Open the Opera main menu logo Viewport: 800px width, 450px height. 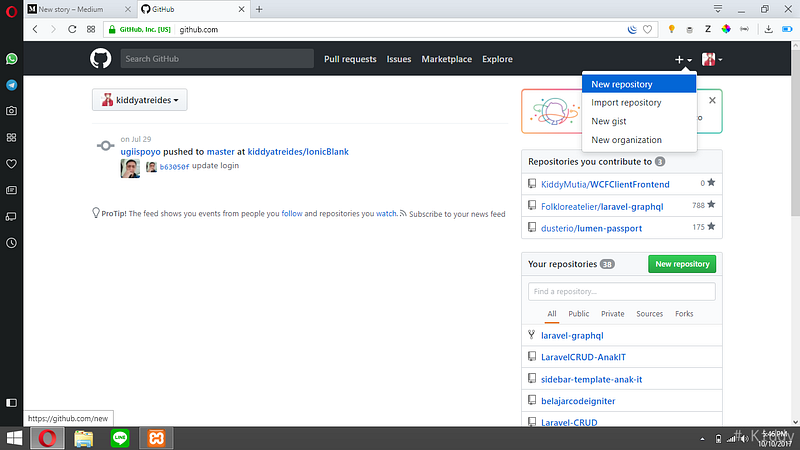11,11
